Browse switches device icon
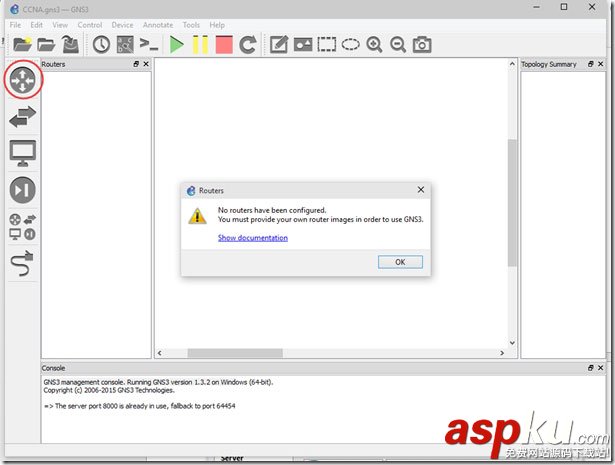Image resolution: width=615 pixels, height=465 pixels. (x=23, y=116)
